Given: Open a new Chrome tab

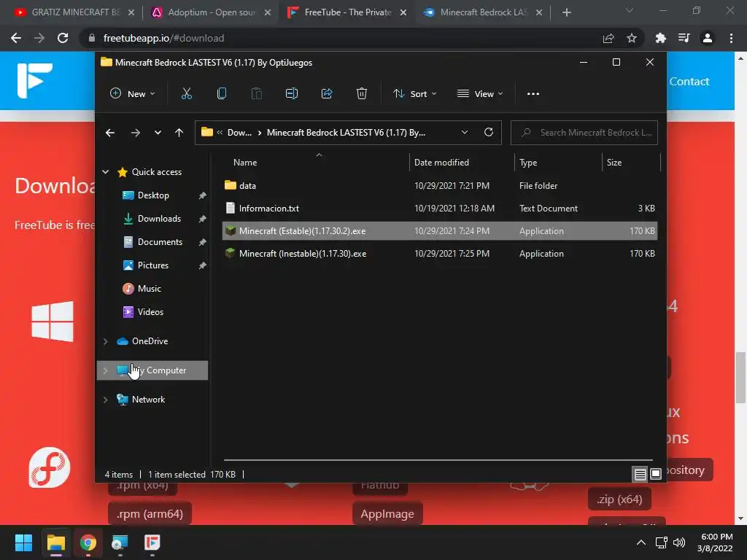Looking at the screenshot, I should point(566,12).
